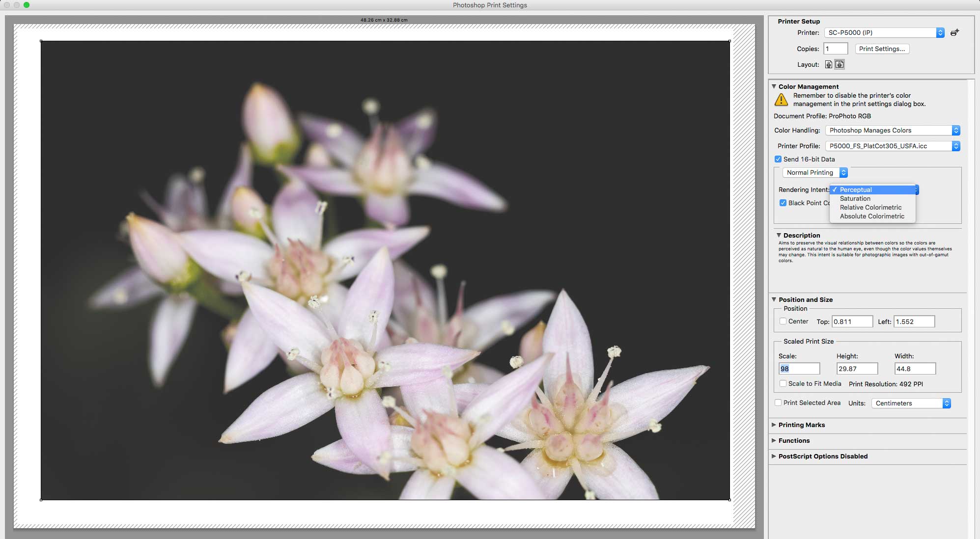Open the Printer dropdown SC-P5000
This screenshot has width=980, height=539.
[x=884, y=33]
